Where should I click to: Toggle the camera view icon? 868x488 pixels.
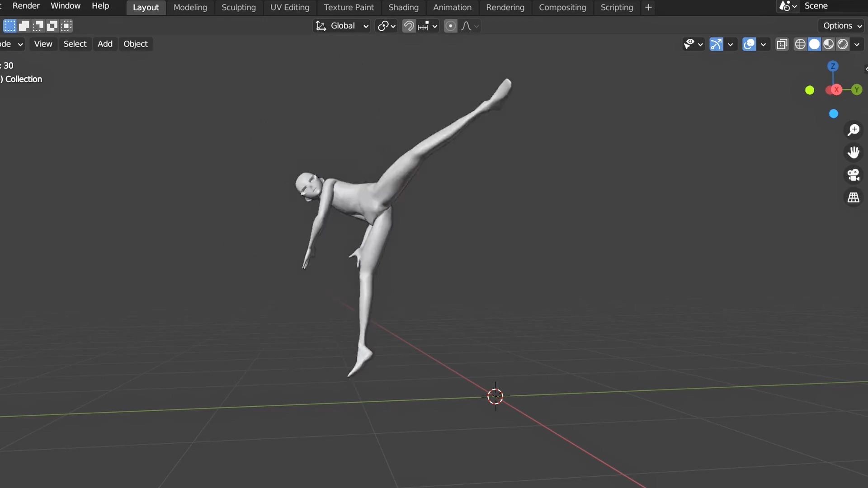click(x=854, y=175)
